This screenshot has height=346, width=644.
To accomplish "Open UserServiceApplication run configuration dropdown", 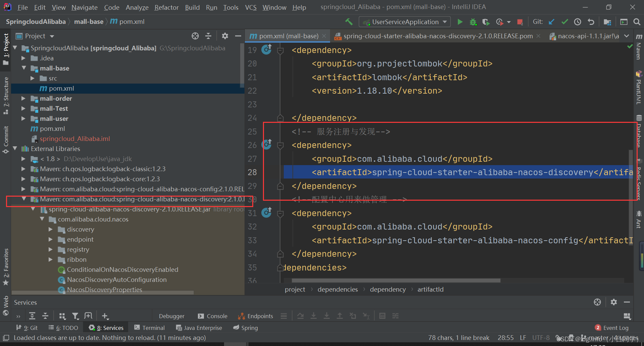I will (x=405, y=22).
